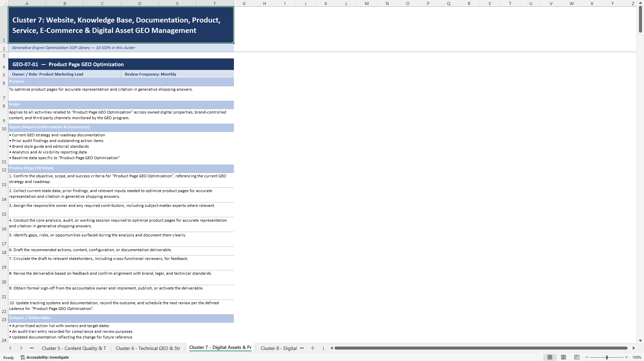This screenshot has width=644, height=361.
Task: Select row 4 header
Action: pyautogui.click(x=4, y=64)
